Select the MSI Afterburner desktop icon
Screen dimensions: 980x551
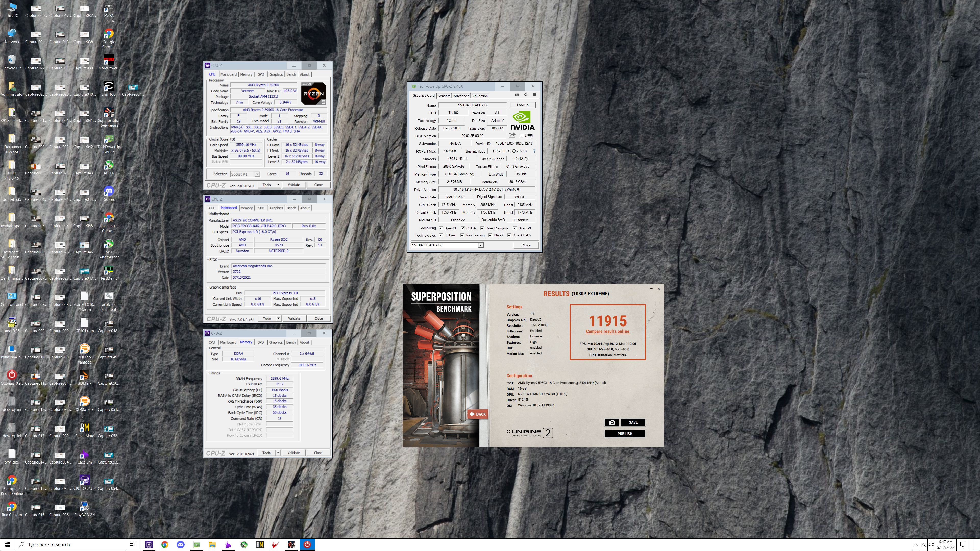(109, 249)
